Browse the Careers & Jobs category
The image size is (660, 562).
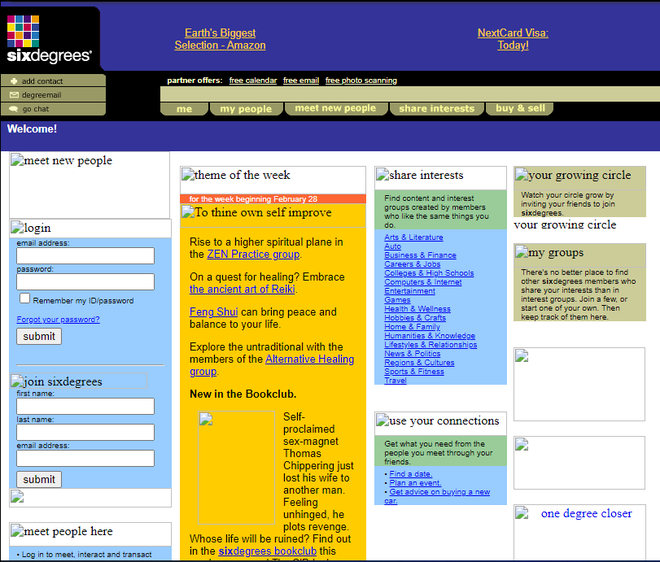pyautogui.click(x=412, y=264)
